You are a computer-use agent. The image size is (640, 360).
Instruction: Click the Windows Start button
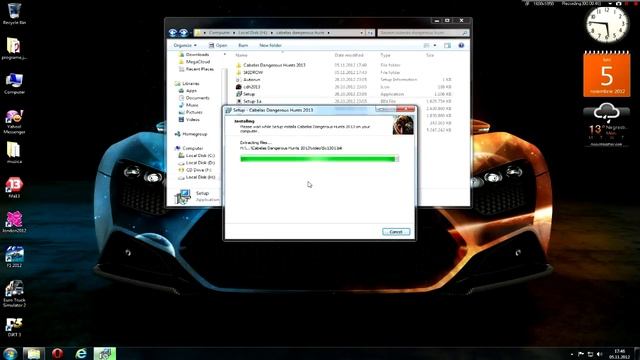[x=10, y=353]
